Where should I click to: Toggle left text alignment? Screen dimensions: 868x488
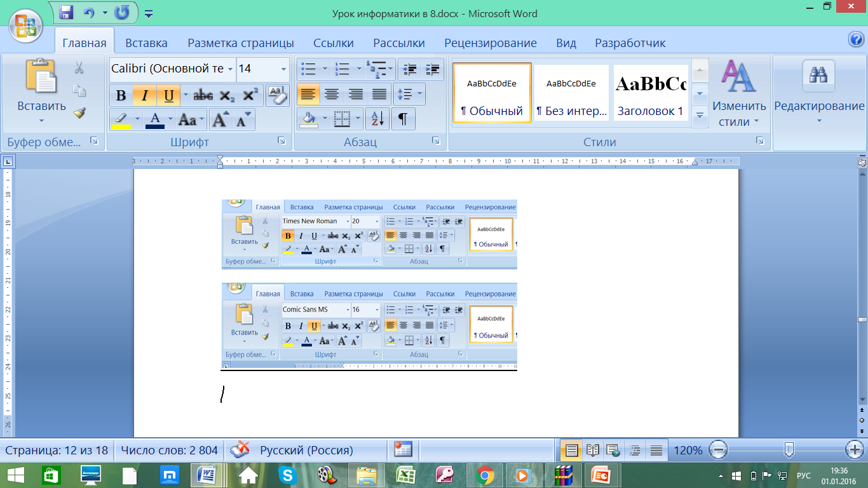[308, 95]
